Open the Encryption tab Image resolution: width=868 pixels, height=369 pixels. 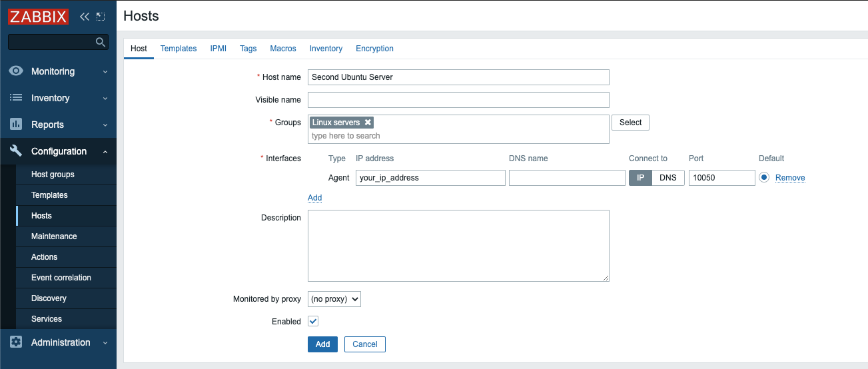(374, 49)
